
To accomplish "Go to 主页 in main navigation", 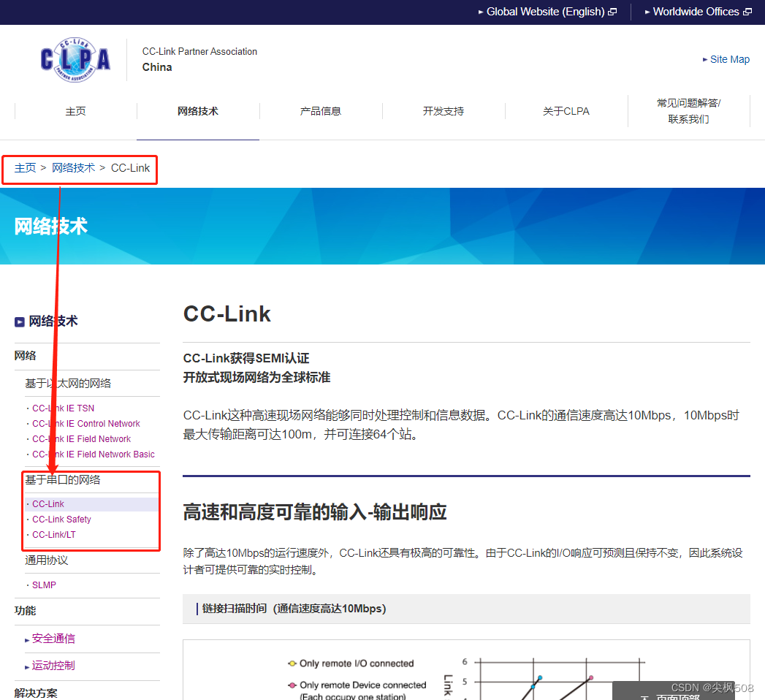I will click(x=75, y=111).
